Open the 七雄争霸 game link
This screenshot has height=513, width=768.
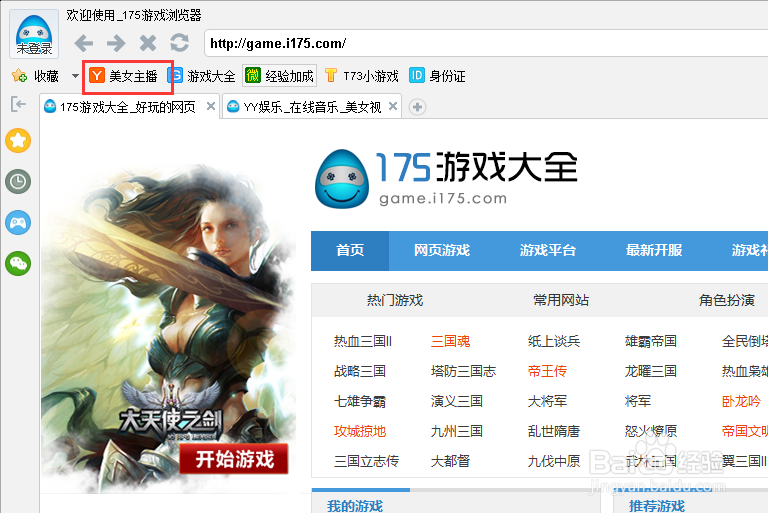(x=360, y=401)
